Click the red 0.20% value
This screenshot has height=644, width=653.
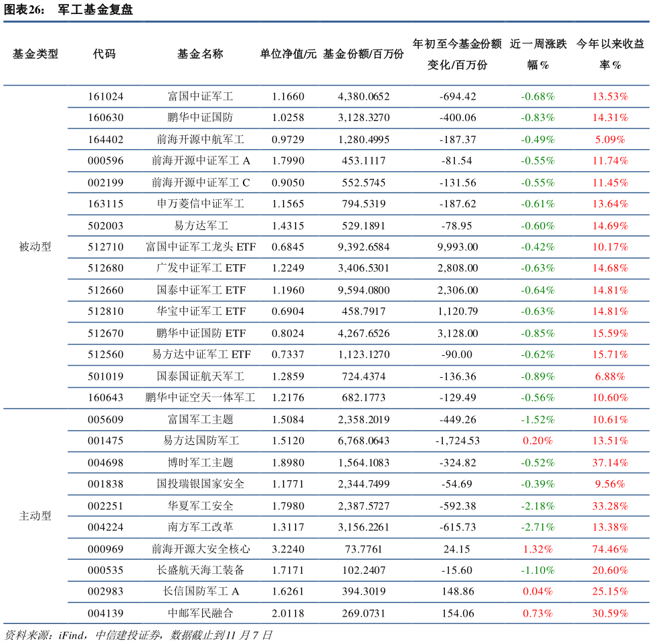pyautogui.click(x=537, y=441)
